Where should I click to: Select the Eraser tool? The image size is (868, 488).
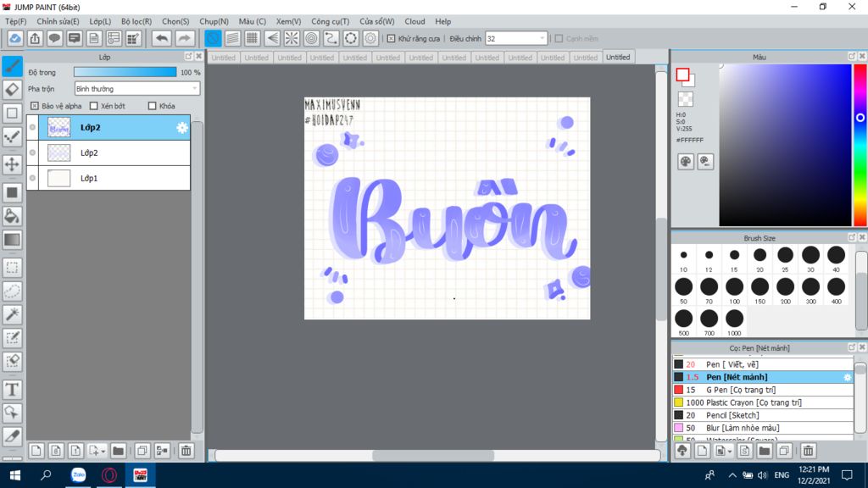coord(12,90)
